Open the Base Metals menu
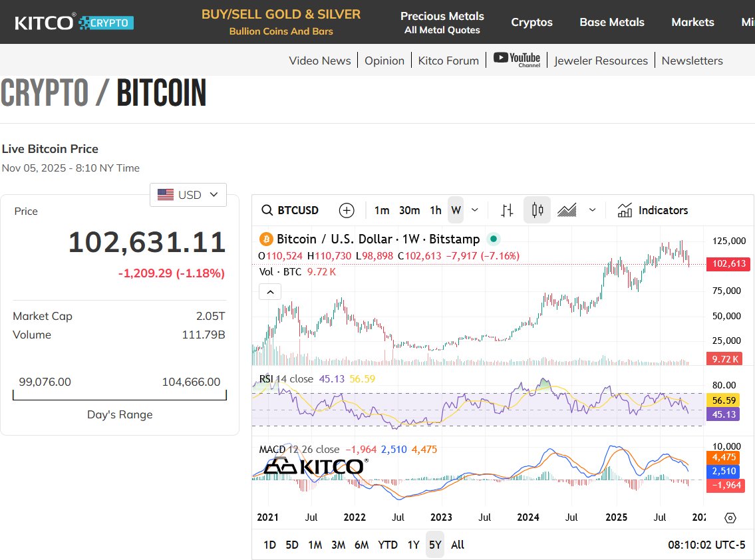Screen dimensions: 755x560 pyautogui.click(x=611, y=22)
